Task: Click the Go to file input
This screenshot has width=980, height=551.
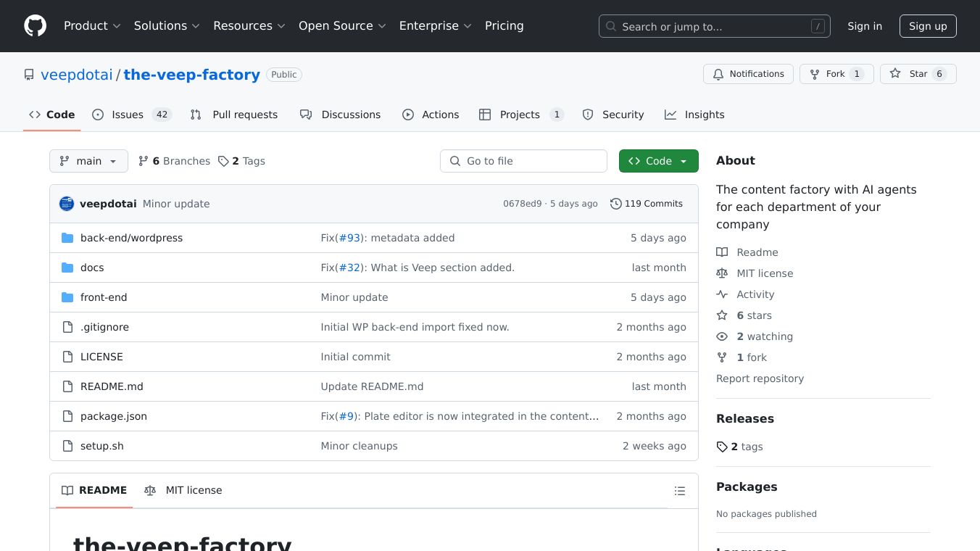Action: tap(523, 161)
